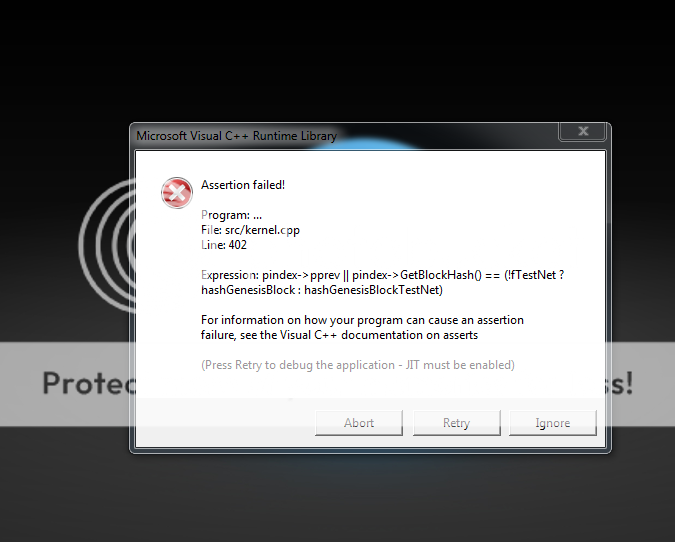Screen dimensions: 675x542
Task: Click the 's!' banner text at right
Action: coord(620,383)
